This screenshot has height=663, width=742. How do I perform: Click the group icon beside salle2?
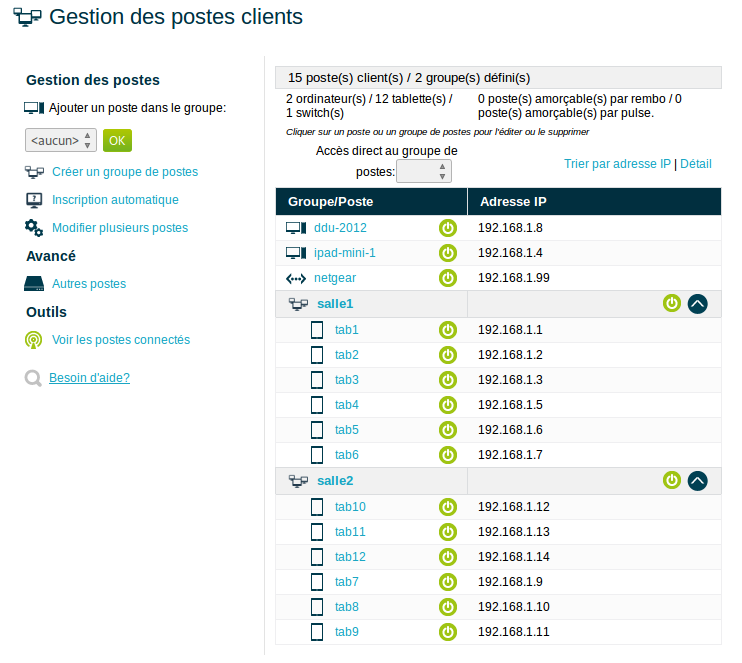click(x=298, y=481)
